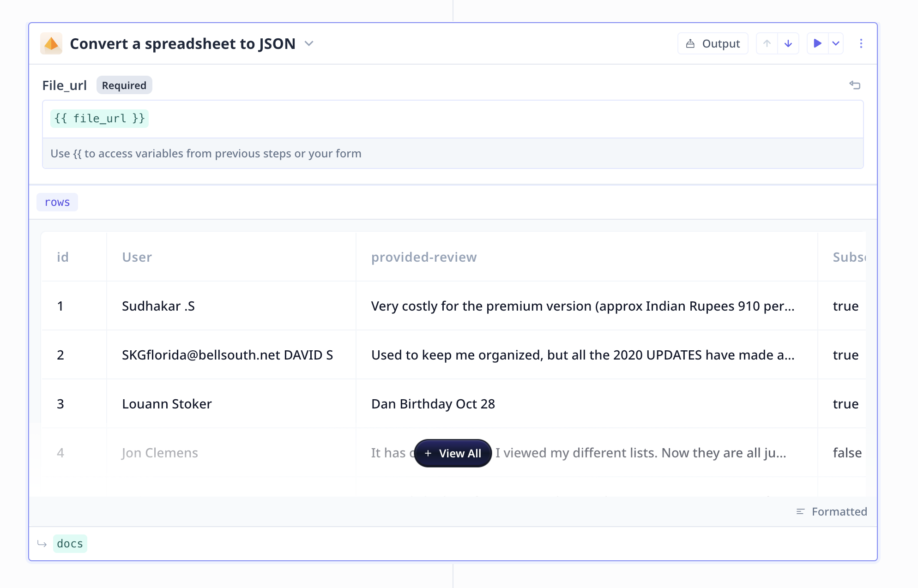Move the step up with the up arrow
Viewport: 918px width, 588px height.
(767, 43)
